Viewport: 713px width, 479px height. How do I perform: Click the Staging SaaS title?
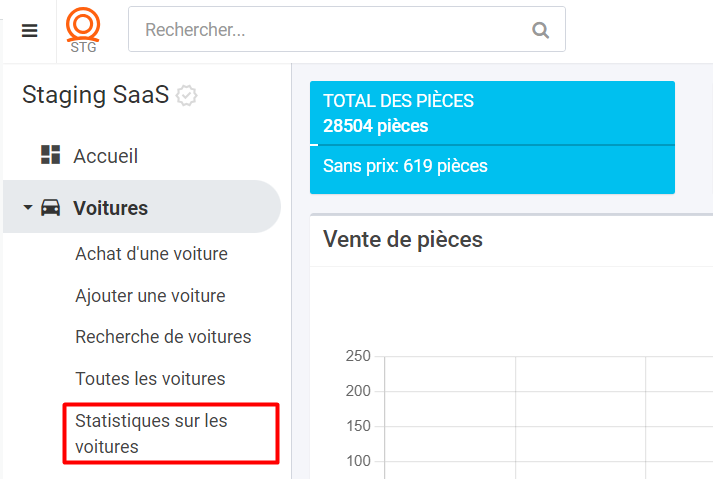95,95
